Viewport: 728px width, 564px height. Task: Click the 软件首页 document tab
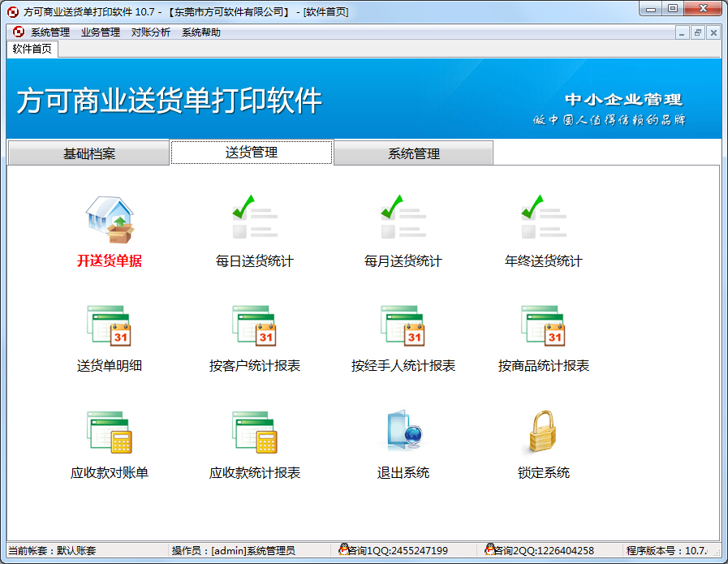32,49
